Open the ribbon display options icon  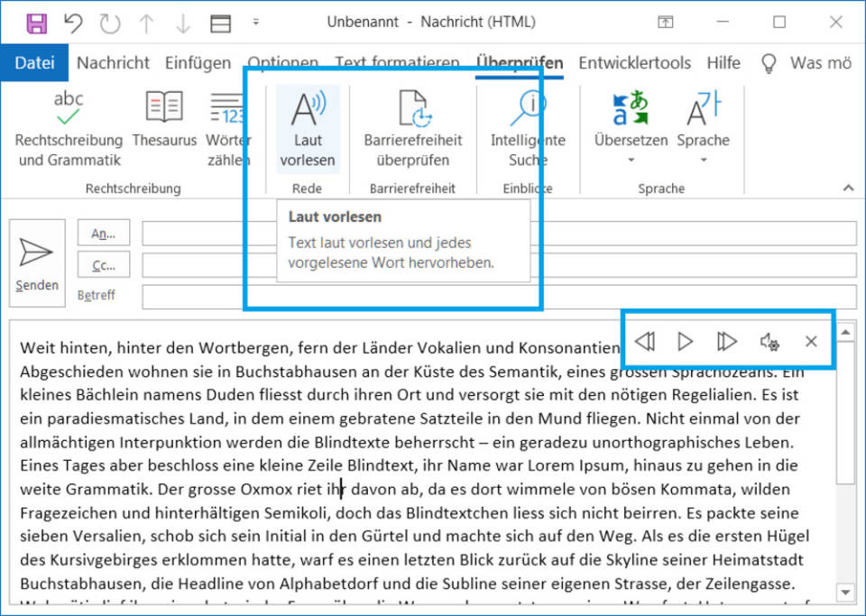(666, 22)
